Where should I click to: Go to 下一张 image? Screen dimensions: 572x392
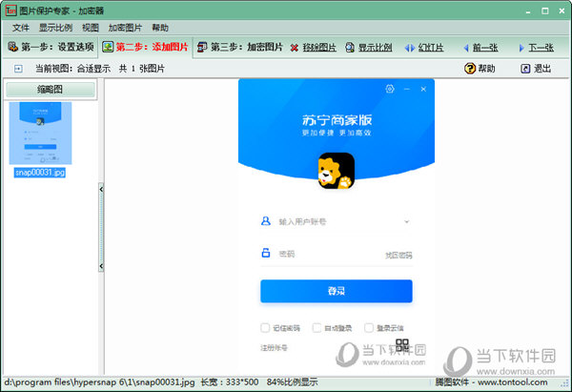point(541,48)
